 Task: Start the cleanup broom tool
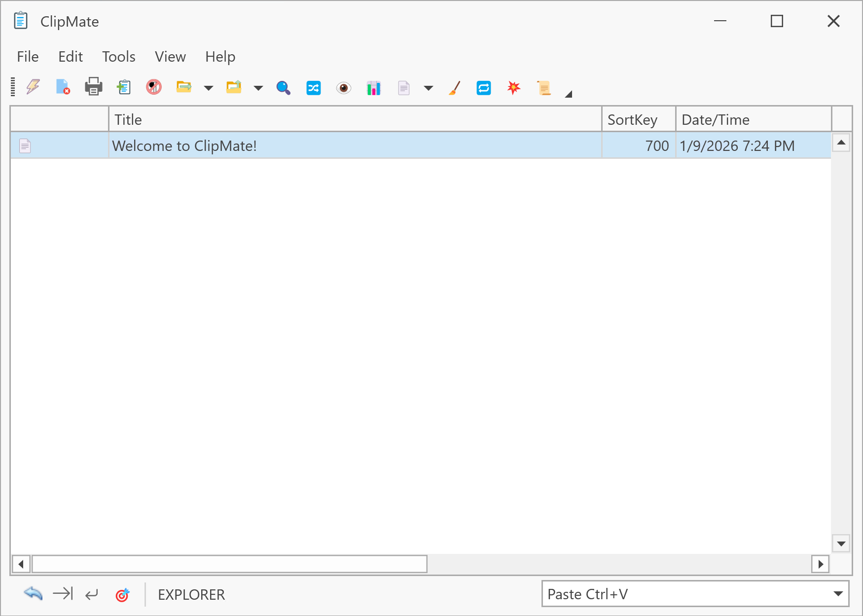pyautogui.click(x=453, y=87)
